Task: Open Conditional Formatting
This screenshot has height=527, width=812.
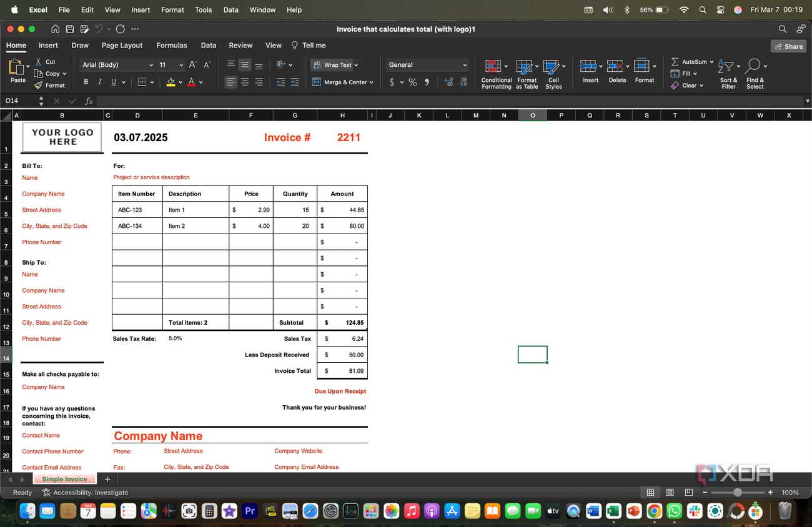Action: pos(496,74)
